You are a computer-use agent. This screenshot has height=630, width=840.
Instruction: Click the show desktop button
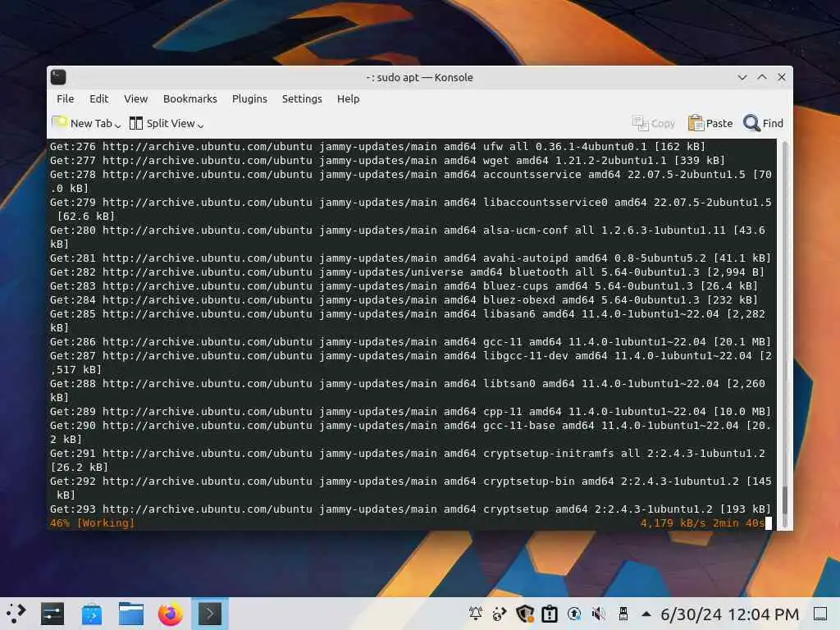pos(820,614)
